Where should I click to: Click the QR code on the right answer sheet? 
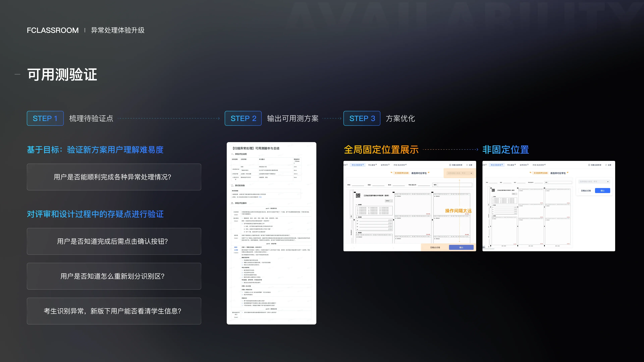(493, 190)
